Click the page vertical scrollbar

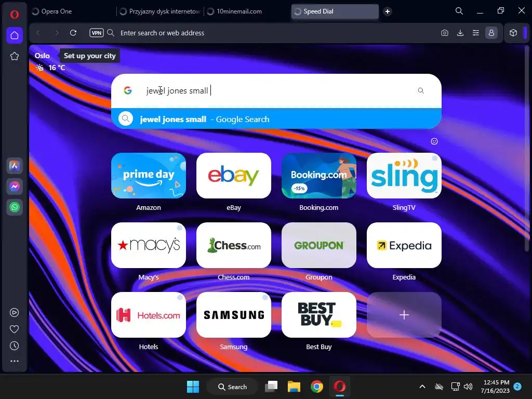click(527, 148)
